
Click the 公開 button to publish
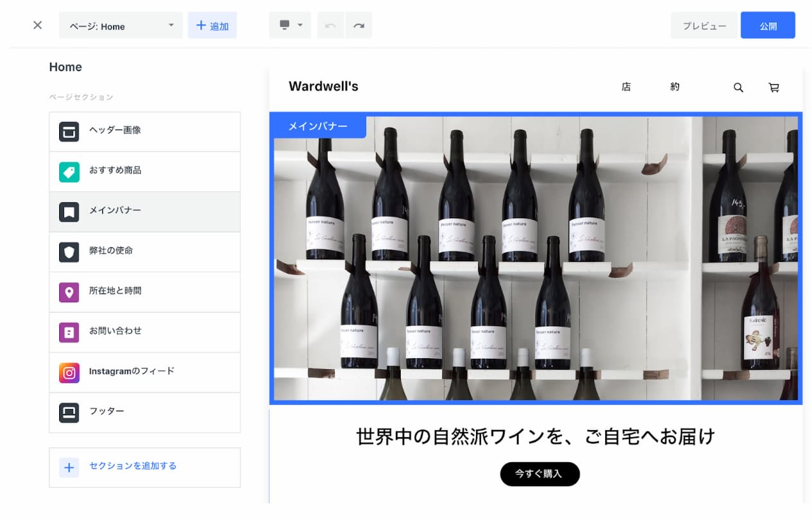tap(768, 25)
